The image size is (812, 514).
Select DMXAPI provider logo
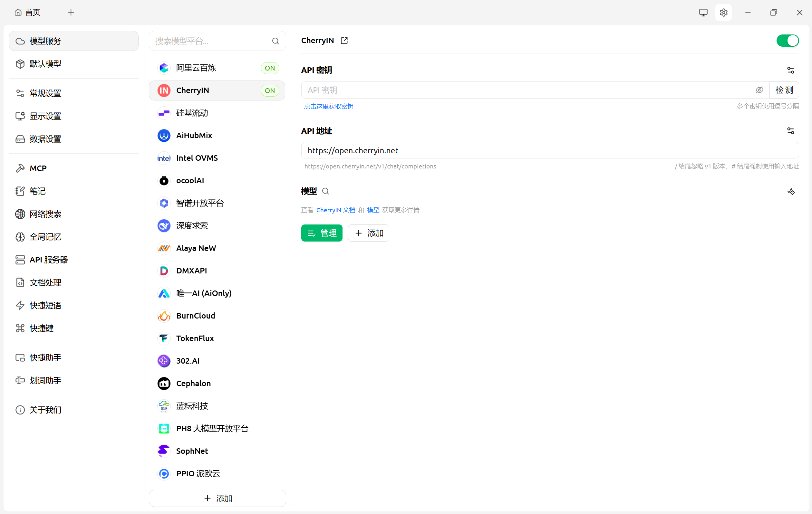164,271
